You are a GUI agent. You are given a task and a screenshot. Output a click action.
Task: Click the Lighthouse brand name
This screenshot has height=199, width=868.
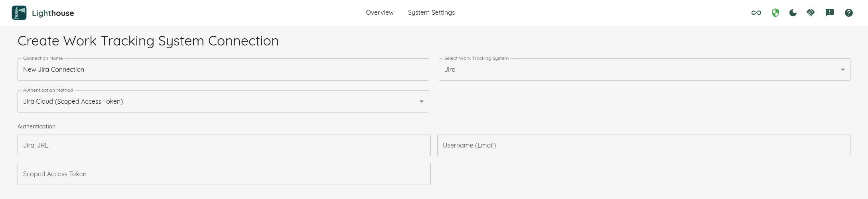coord(53,13)
